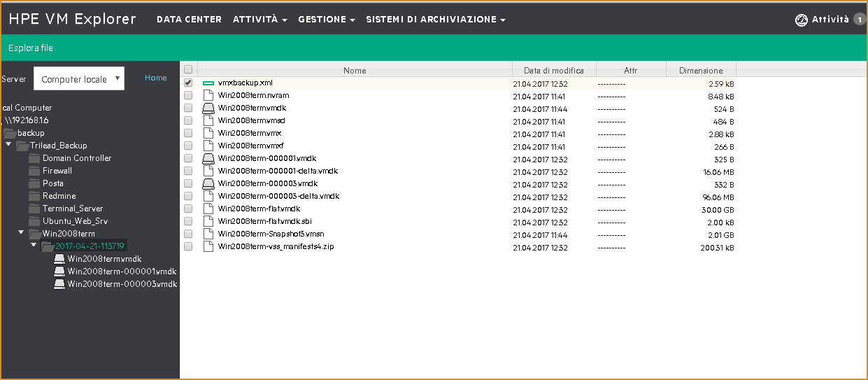868x380 pixels.
Task: Collapse the Trilead_Backup tree node arrow
Action: (x=8, y=145)
